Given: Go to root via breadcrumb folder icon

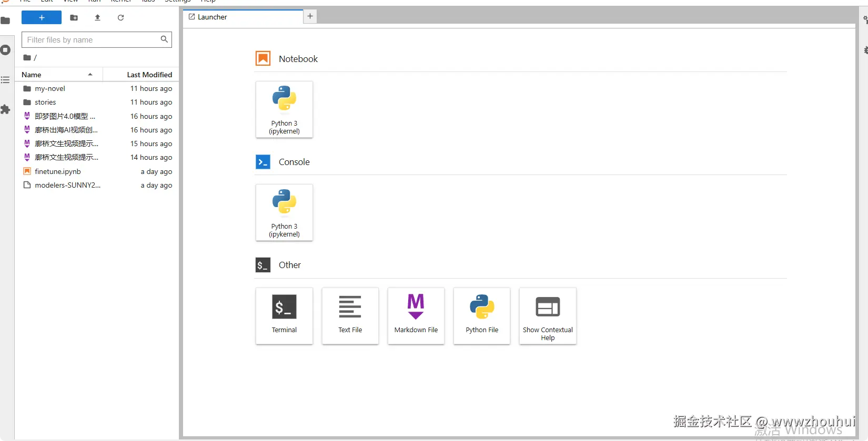Looking at the screenshot, I should click(x=27, y=57).
